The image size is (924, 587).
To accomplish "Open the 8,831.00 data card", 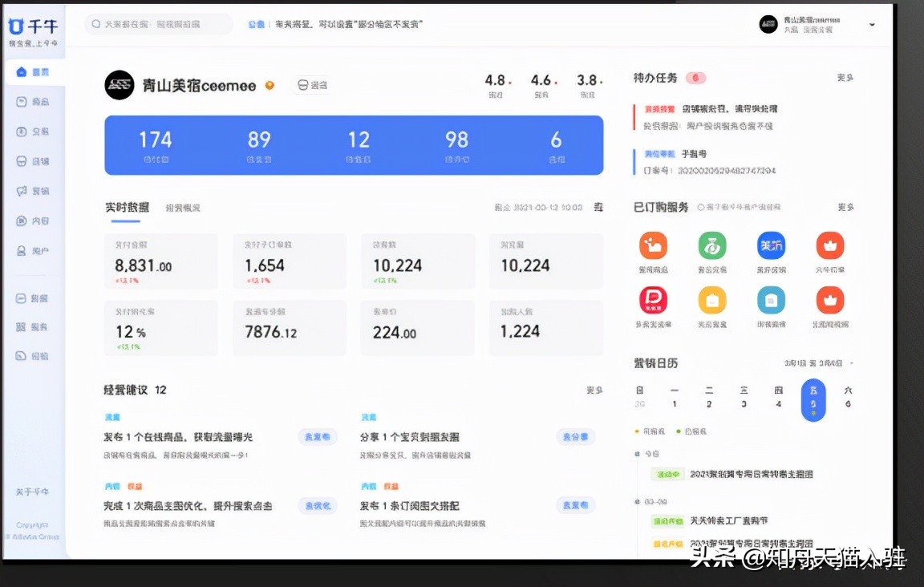I will [x=161, y=261].
